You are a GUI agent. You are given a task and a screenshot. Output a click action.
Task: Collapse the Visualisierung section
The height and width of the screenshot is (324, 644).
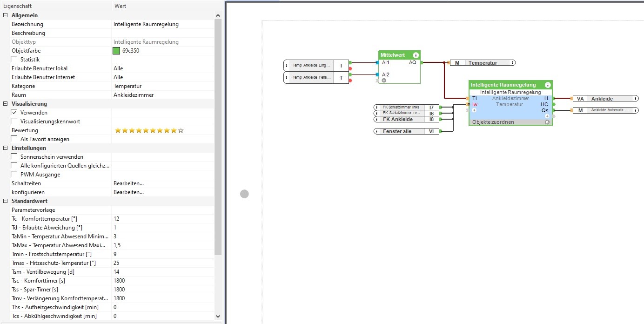point(5,104)
